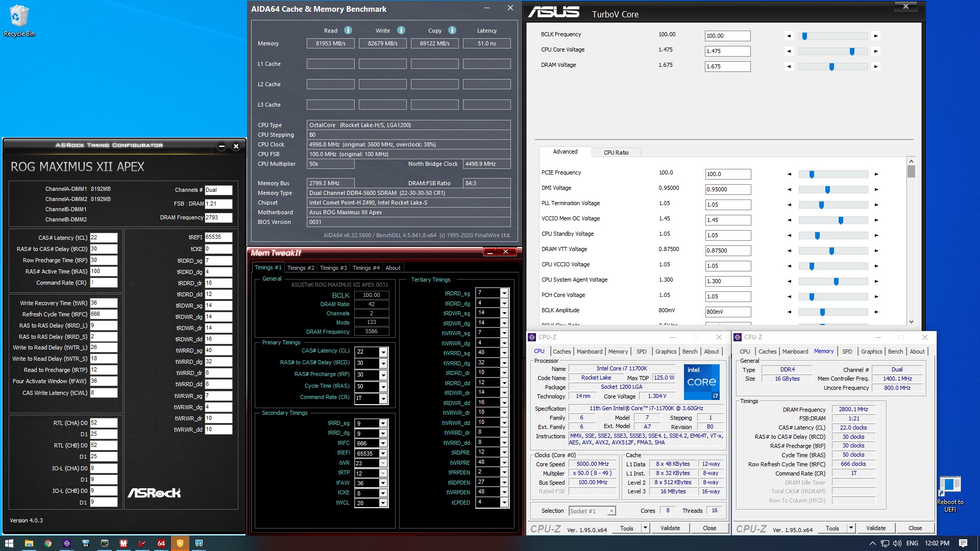980x551 pixels.
Task: Decrease CPU Core Voltage with left arrow
Action: click(789, 51)
